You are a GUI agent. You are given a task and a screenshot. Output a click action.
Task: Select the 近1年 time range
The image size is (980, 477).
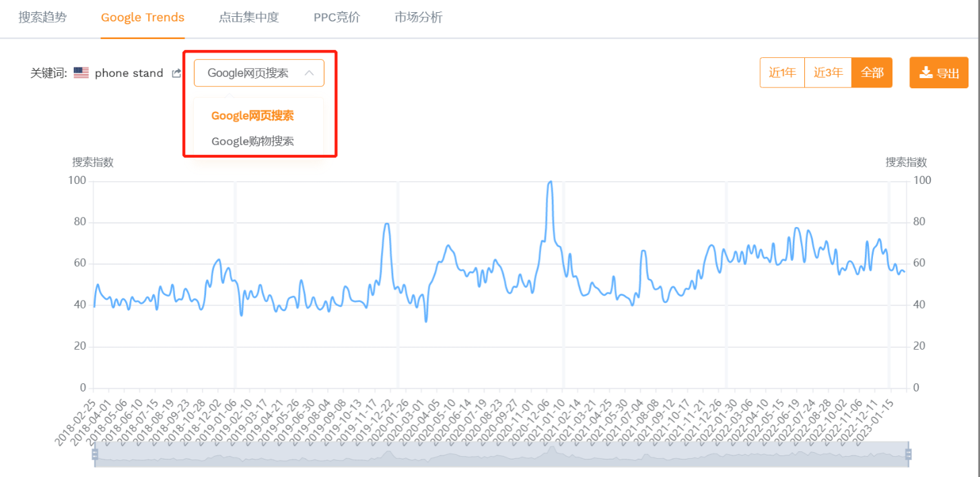[x=782, y=73]
